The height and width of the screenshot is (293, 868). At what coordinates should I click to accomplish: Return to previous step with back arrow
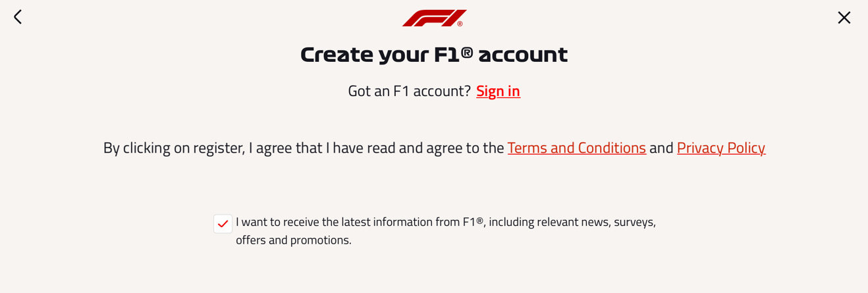18,17
